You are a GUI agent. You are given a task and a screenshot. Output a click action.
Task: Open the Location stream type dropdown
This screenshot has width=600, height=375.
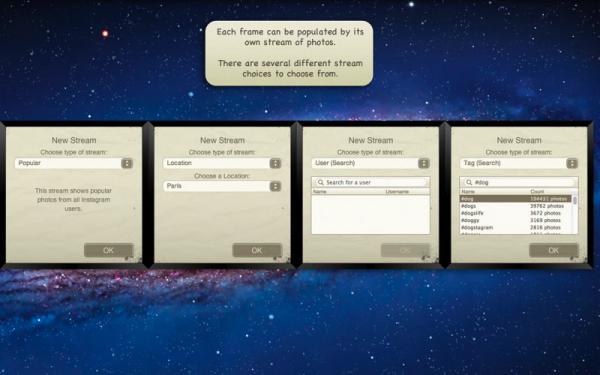pos(222,163)
